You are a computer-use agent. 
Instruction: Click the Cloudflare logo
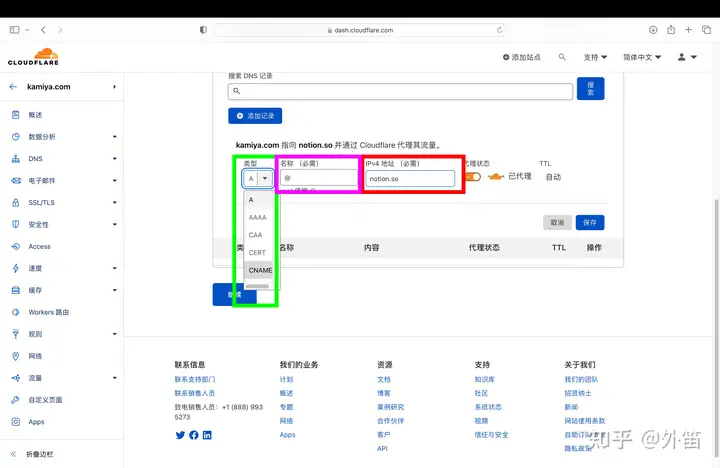(x=33, y=56)
